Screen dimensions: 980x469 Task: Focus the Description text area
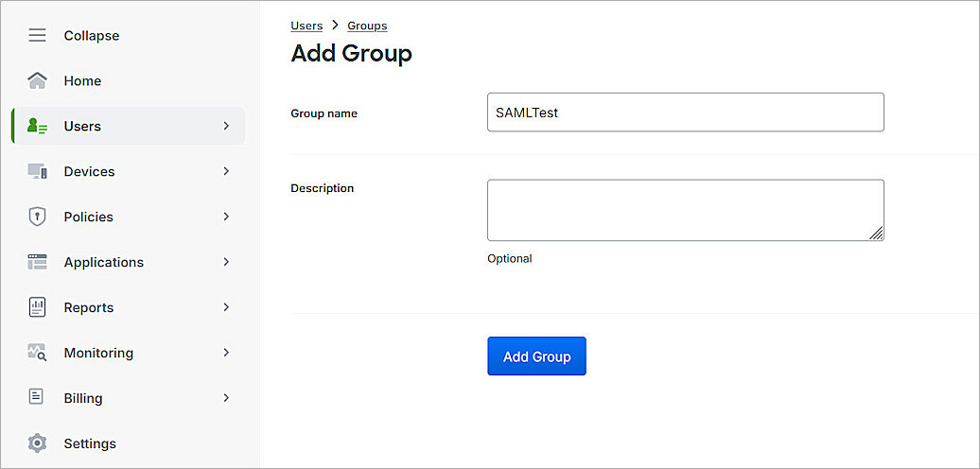click(685, 210)
